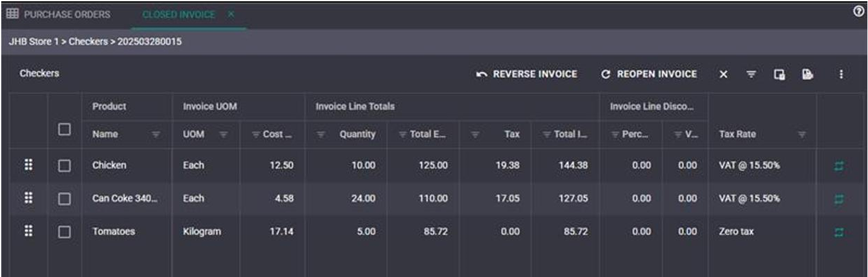
Task: Switch to the Purchase Orders tab
Action: [x=59, y=14]
